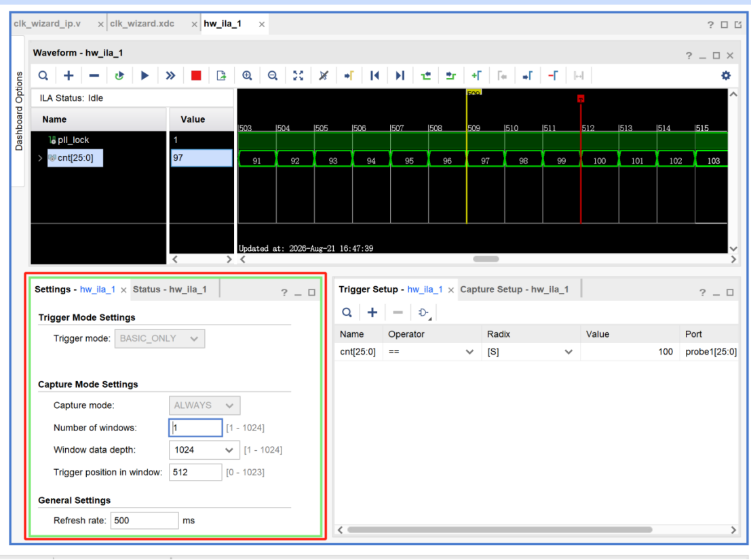The width and height of the screenshot is (751, 560).
Task: Zoom out of the waveform
Action: tap(273, 76)
